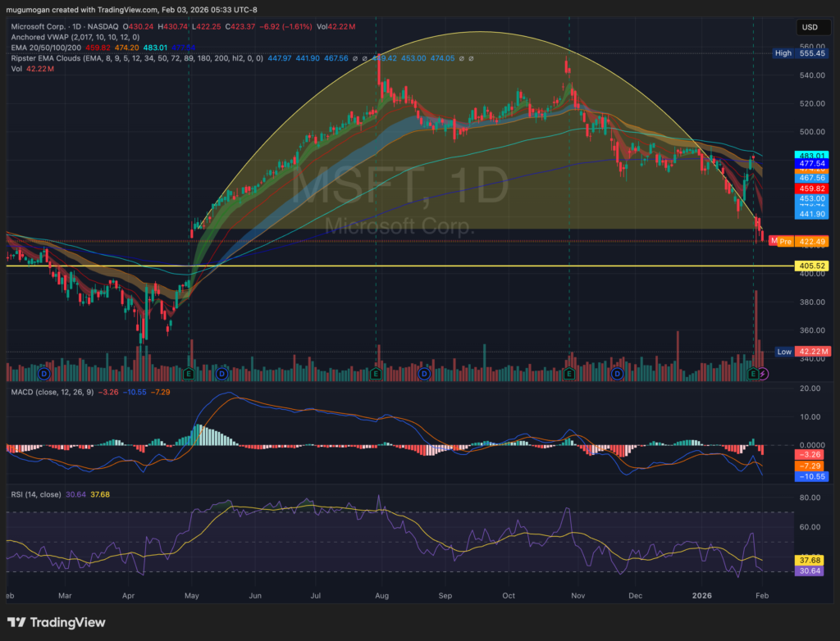
Task: Select the Anchored VWAP indicator legend
Action: click(41, 37)
